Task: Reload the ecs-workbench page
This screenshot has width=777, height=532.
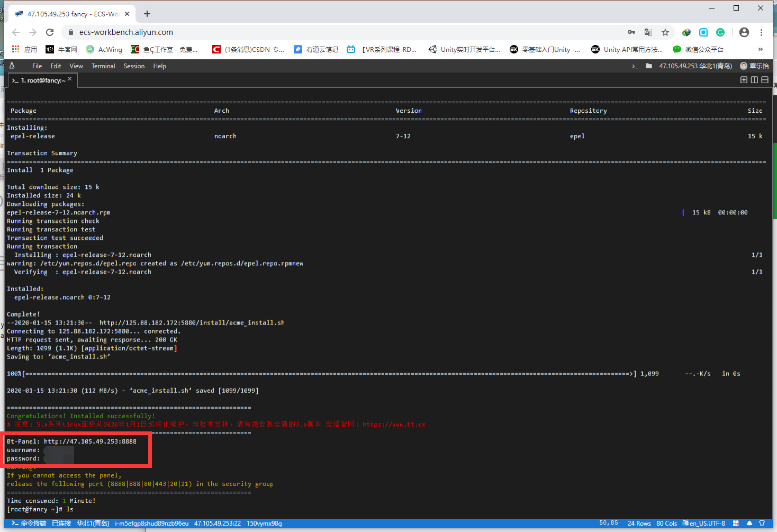Action: click(x=50, y=32)
